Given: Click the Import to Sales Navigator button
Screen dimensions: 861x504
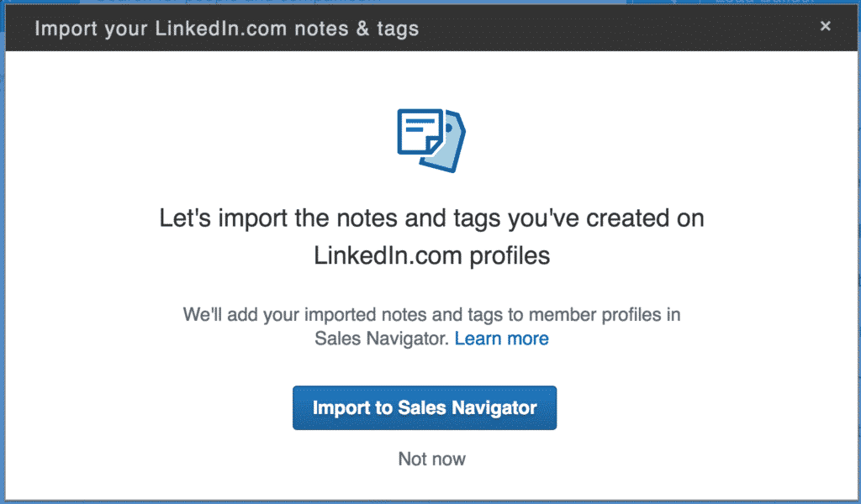Looking at the screenshot, I should pyautogui.click(x=425, y=407).
